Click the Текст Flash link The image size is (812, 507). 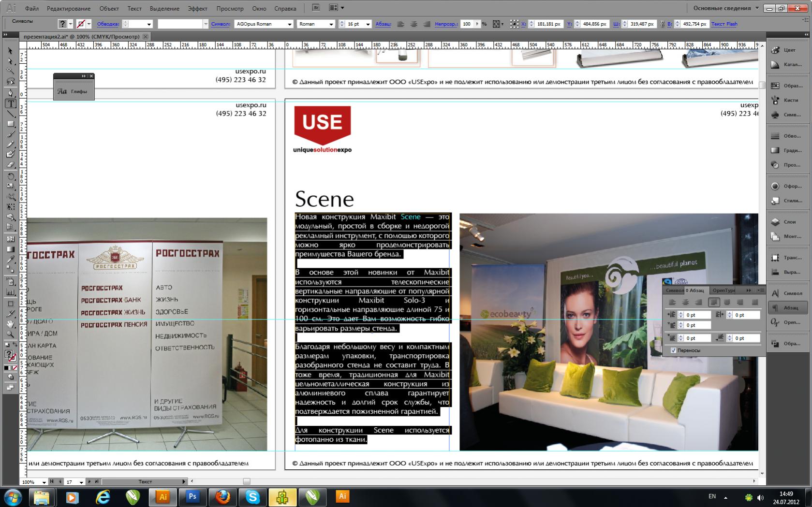pos(724,24)
